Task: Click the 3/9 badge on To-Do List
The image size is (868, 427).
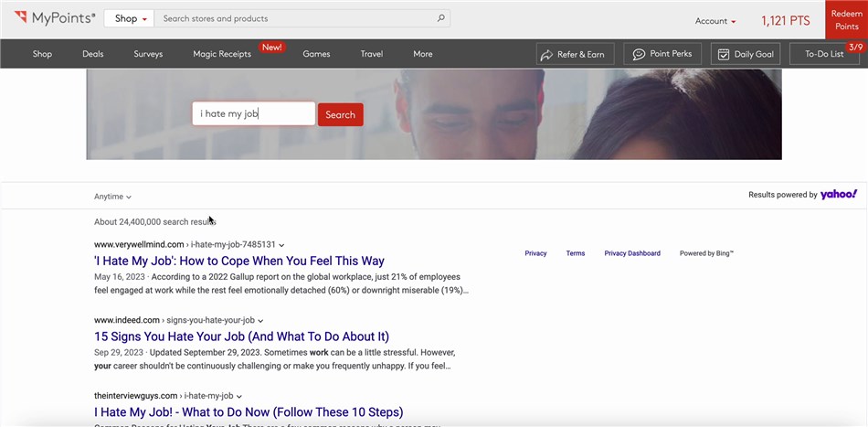Action: [x=854, y=47]
